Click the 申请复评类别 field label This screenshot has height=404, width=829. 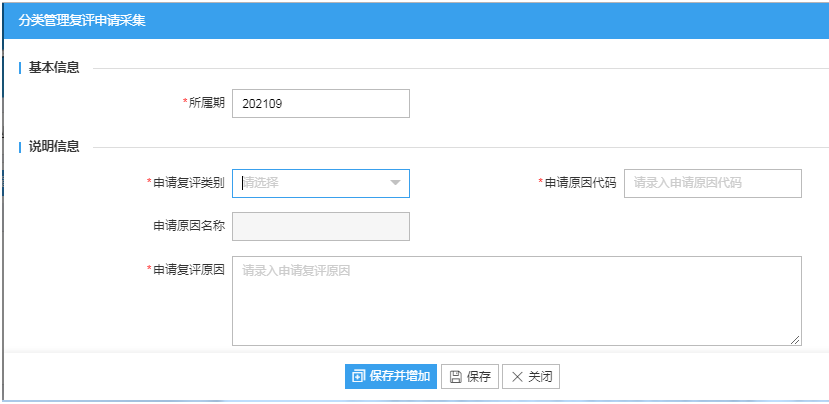coord(189,183)
